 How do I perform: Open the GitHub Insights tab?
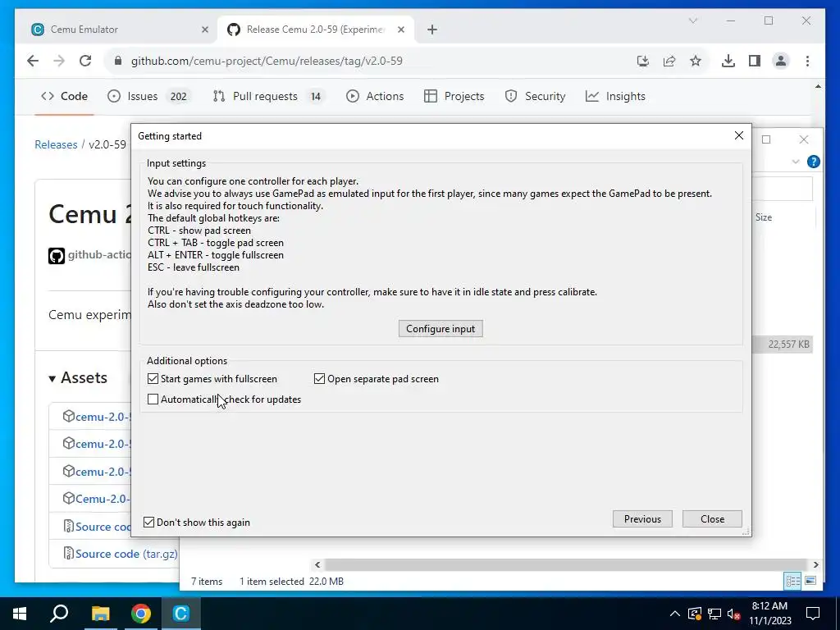coord(615,96)
